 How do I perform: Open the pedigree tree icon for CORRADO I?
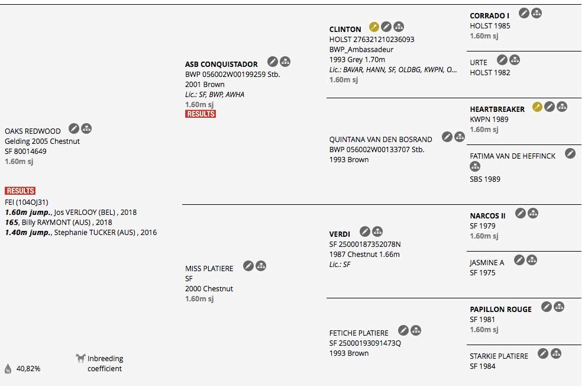tap(537, 13)
